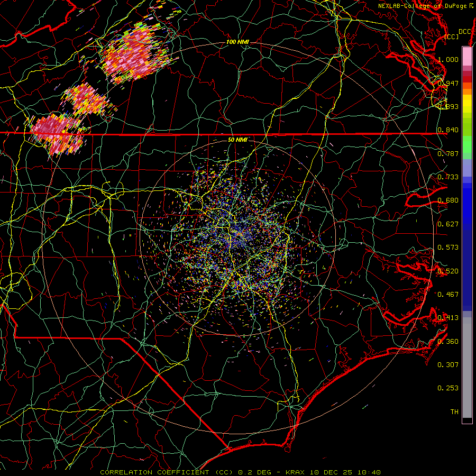Click the 50 NMI range ring label
Screen dimensions: 476x476
coord(237,140)
